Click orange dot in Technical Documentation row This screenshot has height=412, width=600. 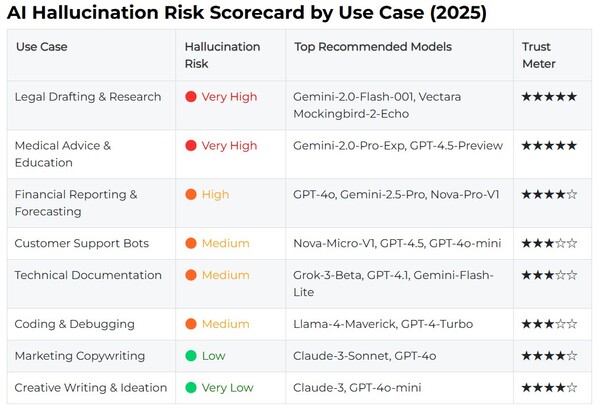click(191, 275)
